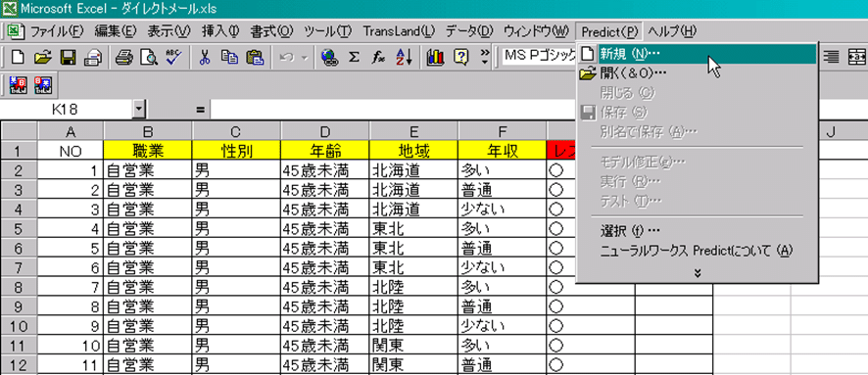868x375 pixels.
Task: Select column F header
Action: pyautogui.click(x=503, y=131)
